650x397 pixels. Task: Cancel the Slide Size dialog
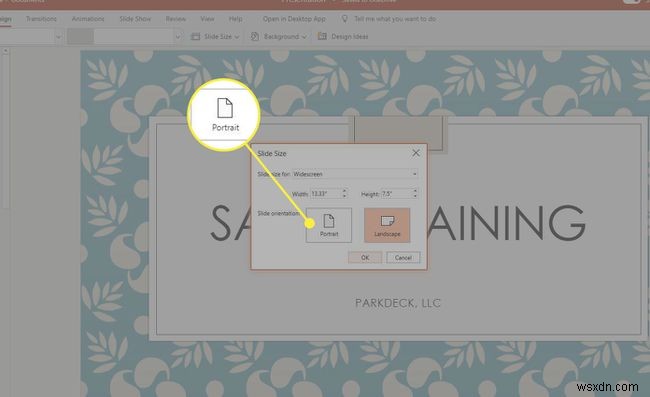pos(403,257)
